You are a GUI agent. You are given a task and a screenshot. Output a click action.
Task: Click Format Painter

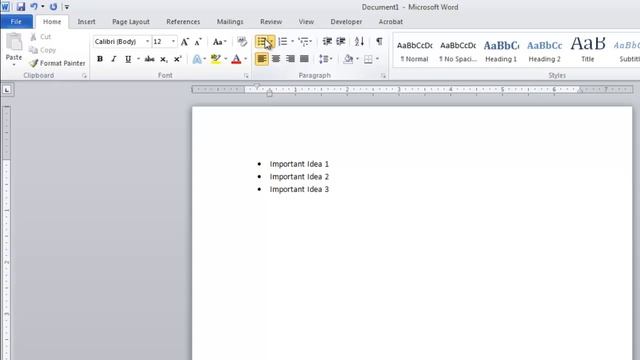coord(58,63)
